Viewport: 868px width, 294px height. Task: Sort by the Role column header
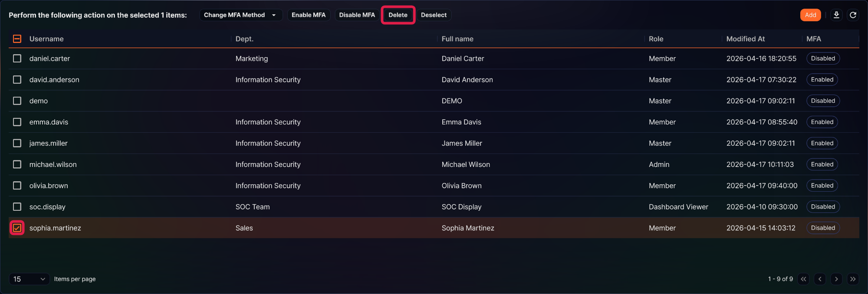[x=656, y=39]
